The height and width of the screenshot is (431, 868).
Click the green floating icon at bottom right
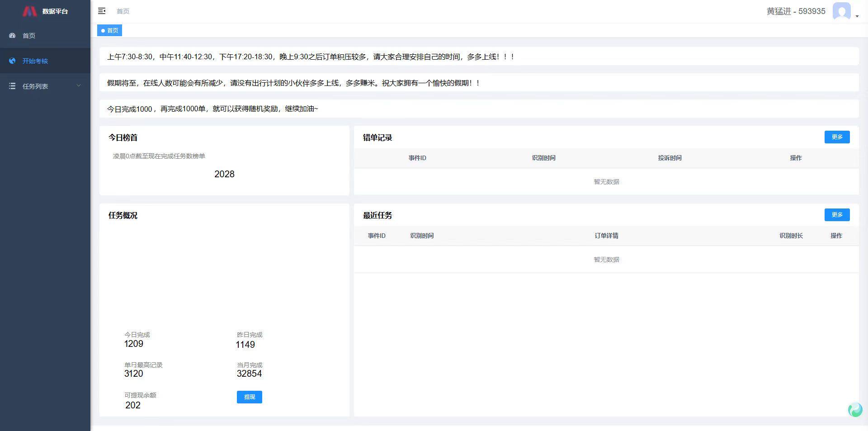coord(855,410)
